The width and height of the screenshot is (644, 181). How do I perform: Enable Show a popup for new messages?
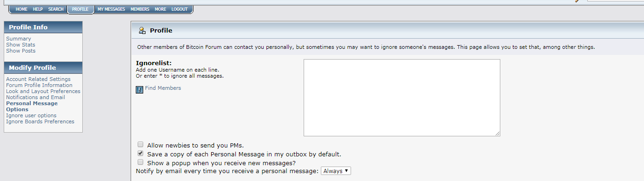[x=140, y=162]
